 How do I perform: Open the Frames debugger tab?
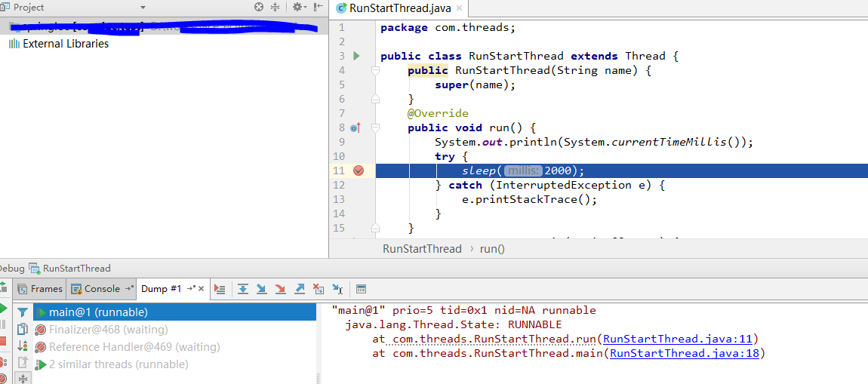point(41,289)
